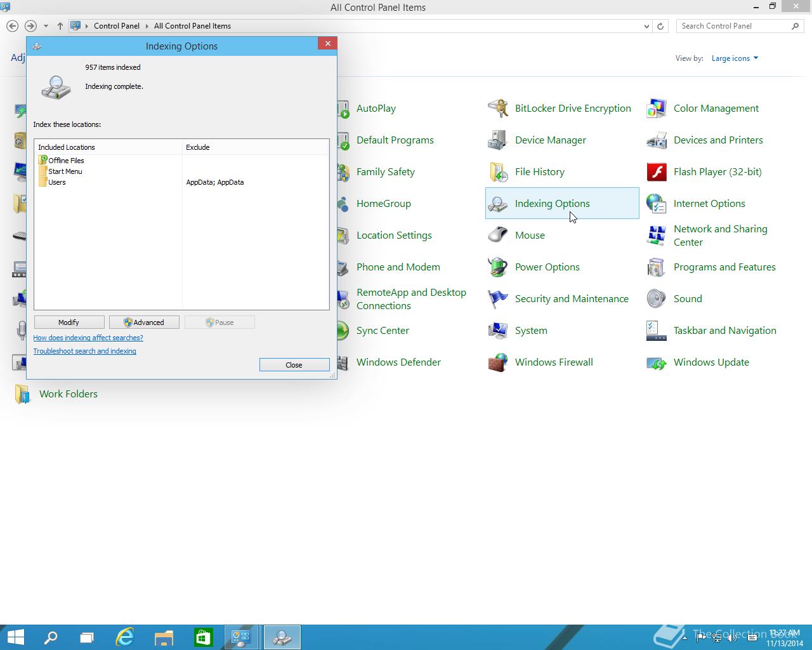
Task: Open HomeGroup settings
Action: click(x=383, y=204)
